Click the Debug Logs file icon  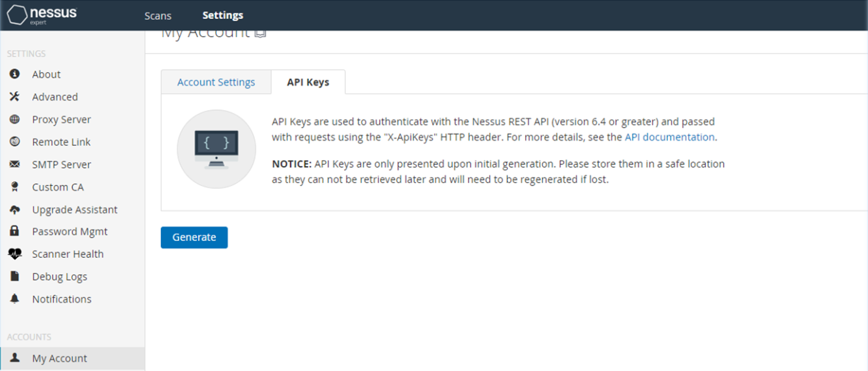[x=14, y=276]
